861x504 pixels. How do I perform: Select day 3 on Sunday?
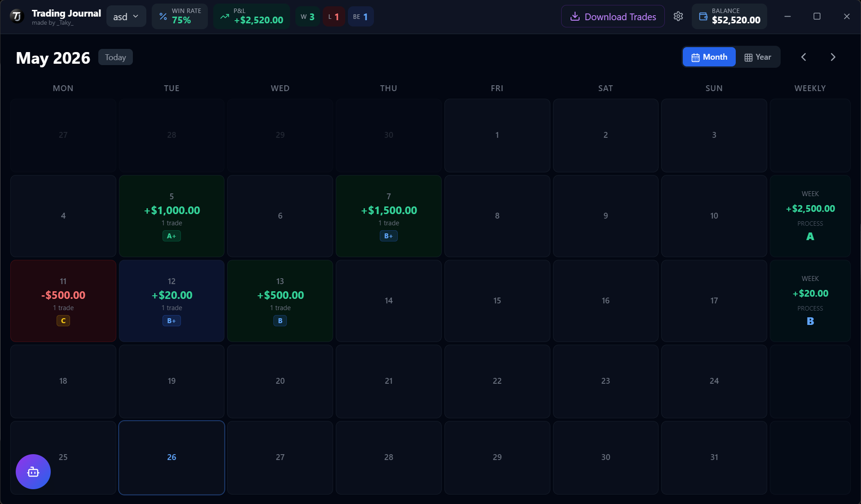pyautogui.click(x=714, y=135)
